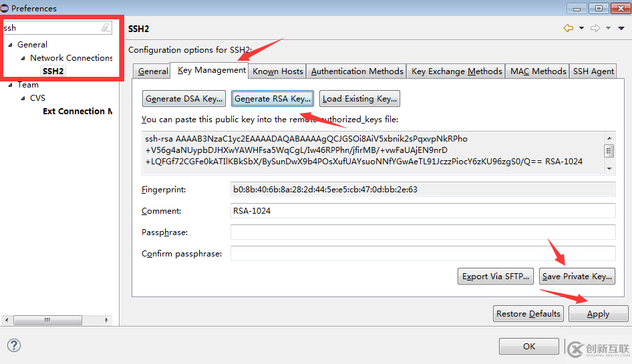
Task: Click the Generate RSA Key button
Action: [273, 99]
